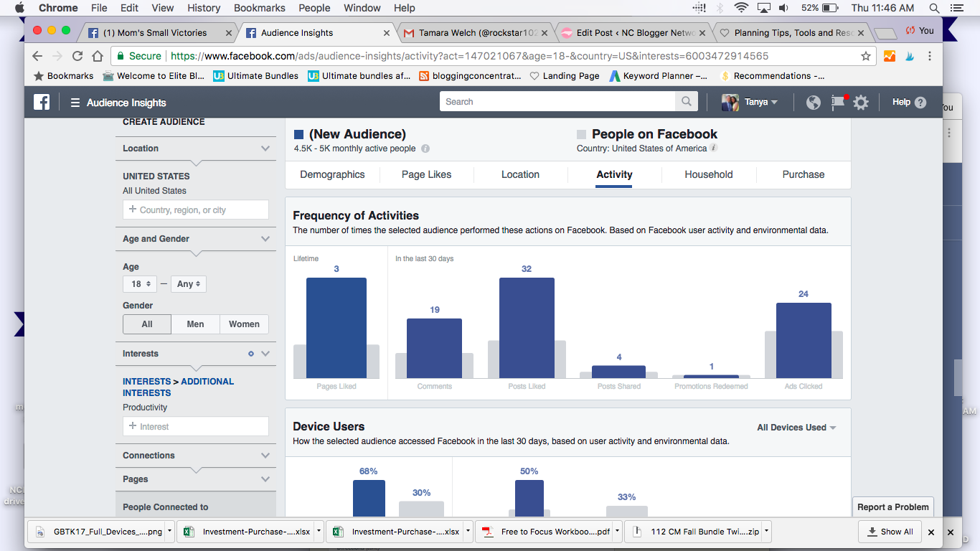Click Wi-Fi status icon in menu bar
This screenshot has width=980, height=551.
(x=741, y=8)
